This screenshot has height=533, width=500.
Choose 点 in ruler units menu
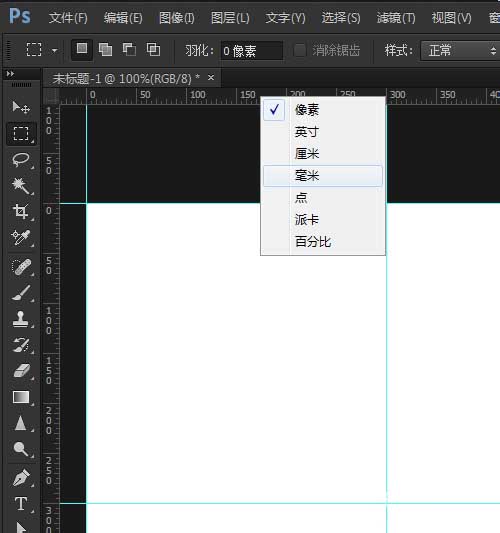(x=323, y=198)
